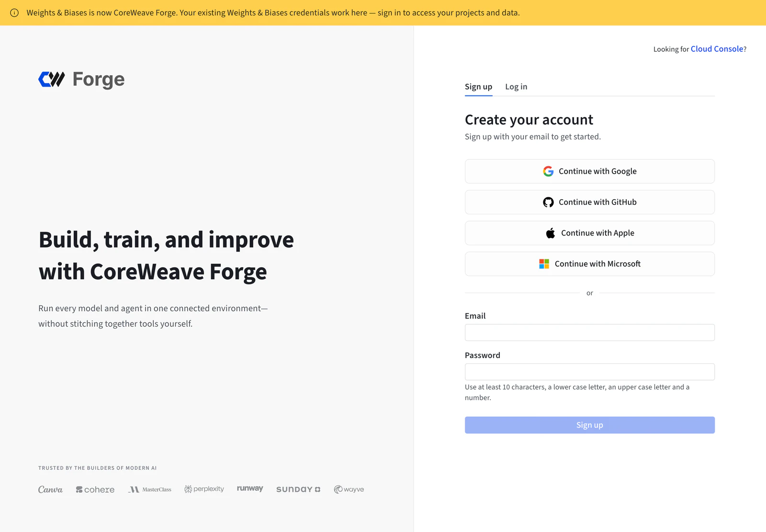The width and height of the screenshot is (766, 532).
Task: Click the Wayve logo
Action: pyautogui.click(x=349, y=489)
